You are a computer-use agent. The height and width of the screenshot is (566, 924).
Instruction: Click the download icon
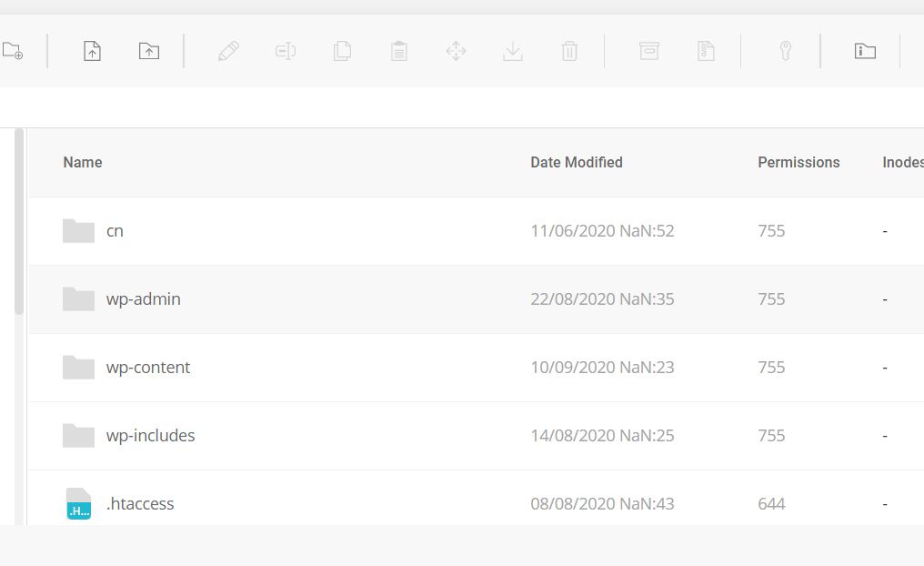(513, 51)
